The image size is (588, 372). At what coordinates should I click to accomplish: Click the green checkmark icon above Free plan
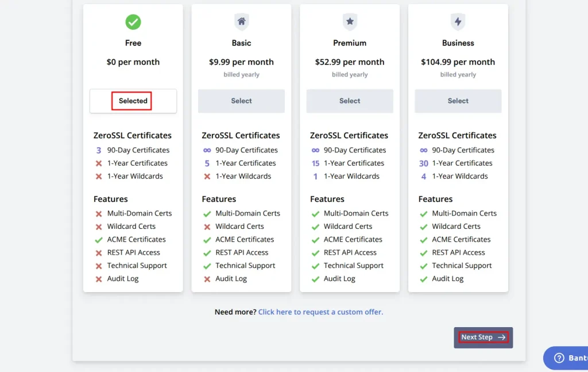pyautogui.click(x=133, y=22)
